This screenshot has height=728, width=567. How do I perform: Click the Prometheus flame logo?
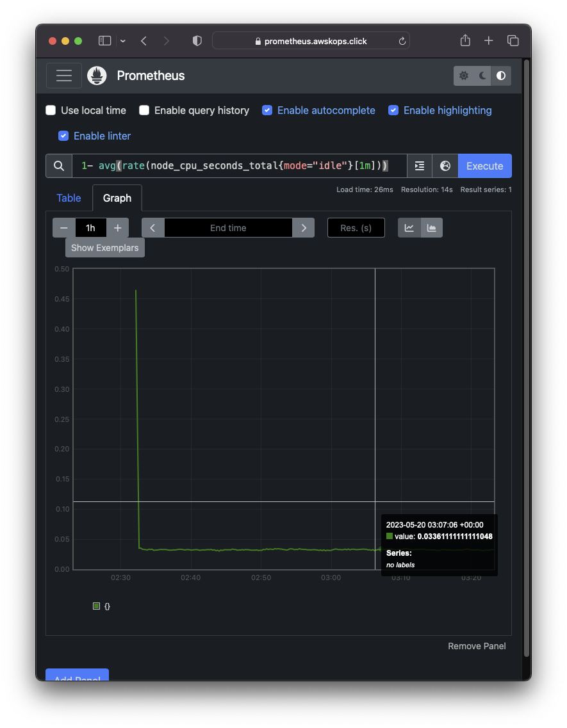tap(97, 75)
